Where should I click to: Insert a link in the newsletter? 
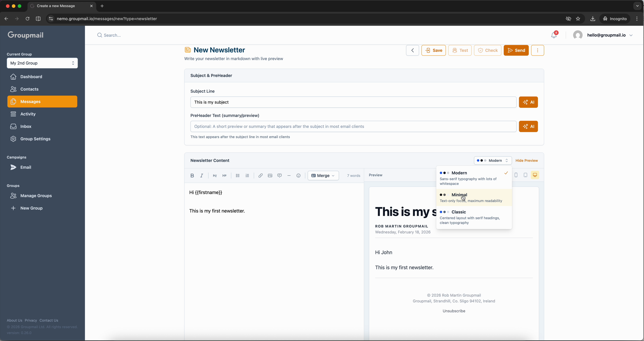(260, 176)
